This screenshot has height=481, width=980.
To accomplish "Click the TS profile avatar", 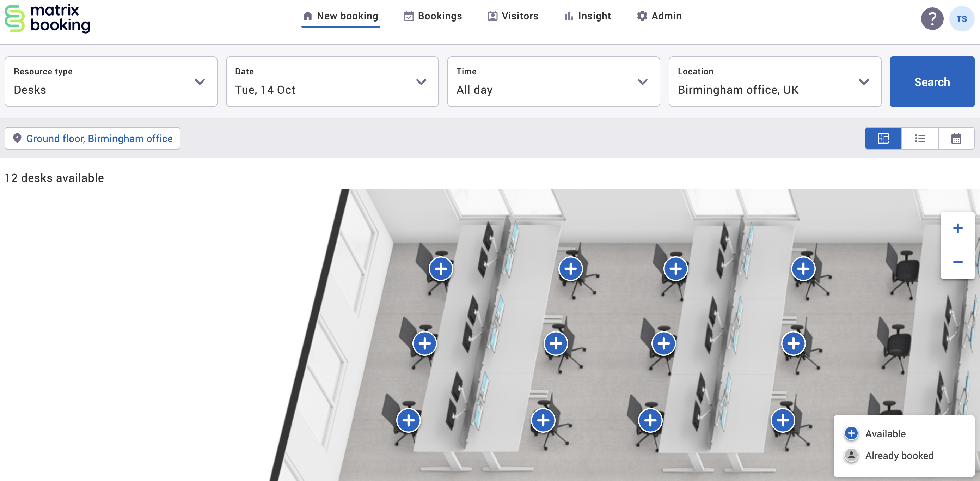I will [962, 18].
